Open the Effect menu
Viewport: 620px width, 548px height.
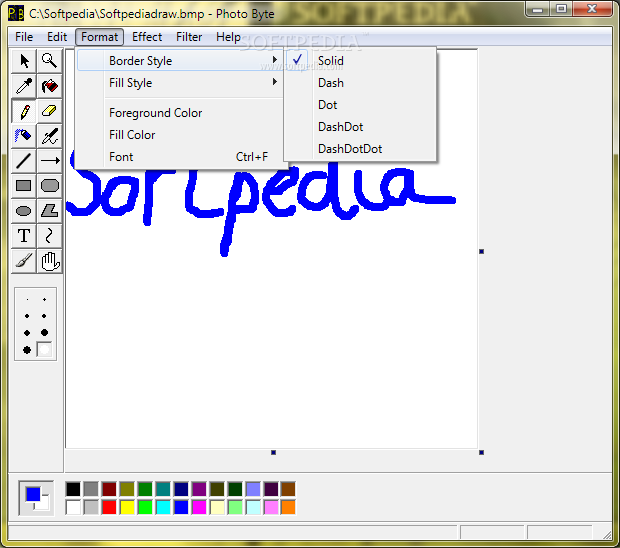click(x=147, y=37)
